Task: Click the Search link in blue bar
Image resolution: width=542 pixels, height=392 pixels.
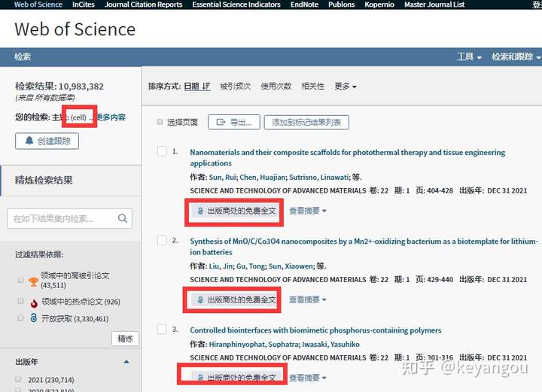Action: (23, 56)
